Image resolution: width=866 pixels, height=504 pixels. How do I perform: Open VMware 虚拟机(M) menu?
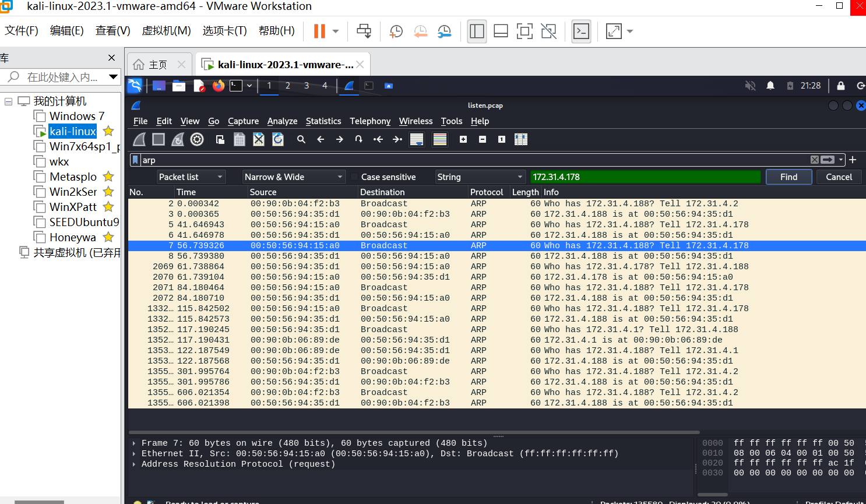(x=166, y=30)
